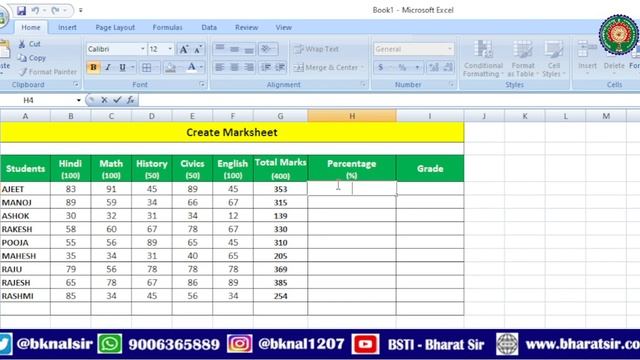Viewport: 640px width, 360px height.
Task: Click the Percent Style icon
Action: [402, 67]
